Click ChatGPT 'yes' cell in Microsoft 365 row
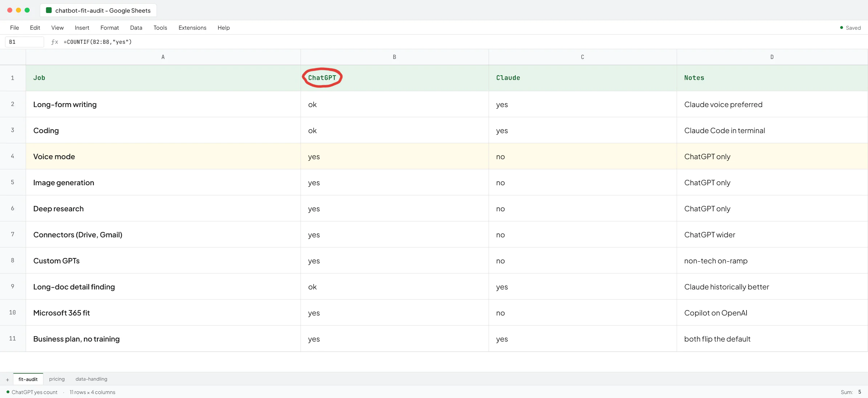Image resolution: width=868 pixels, height=398 pixels. pyautogui.click(x=395, y=313)
